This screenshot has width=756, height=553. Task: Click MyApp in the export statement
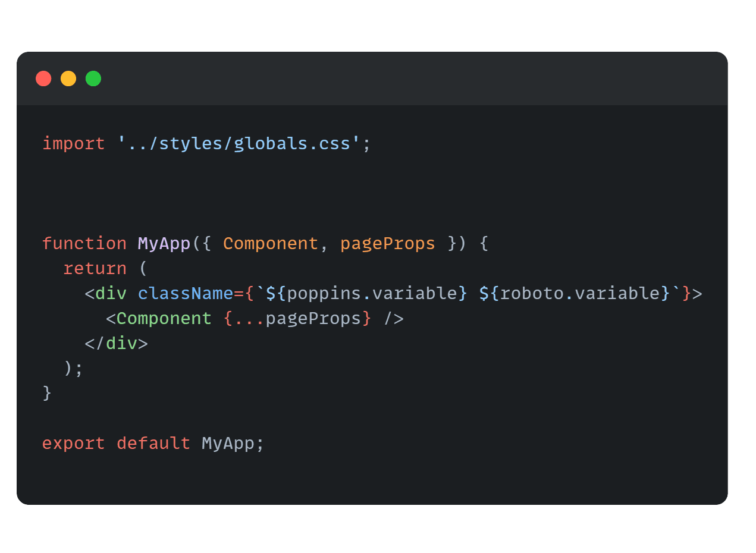[228, 443]
